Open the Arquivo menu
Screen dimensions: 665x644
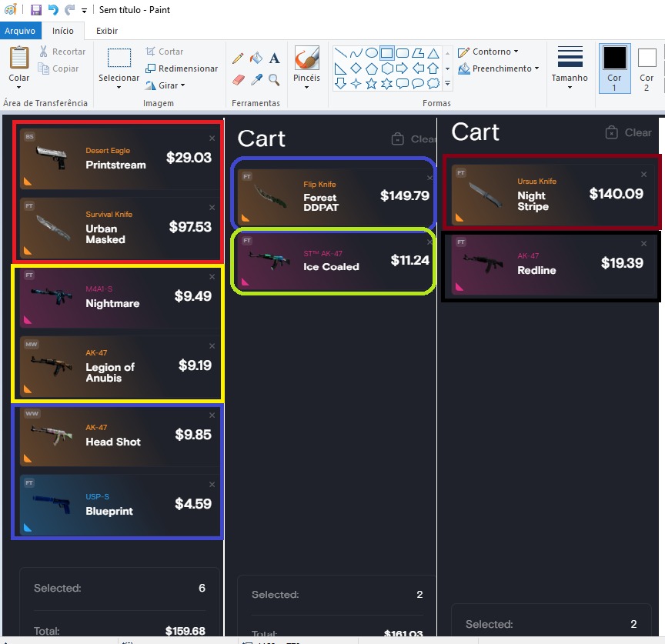tap(20, 31)
